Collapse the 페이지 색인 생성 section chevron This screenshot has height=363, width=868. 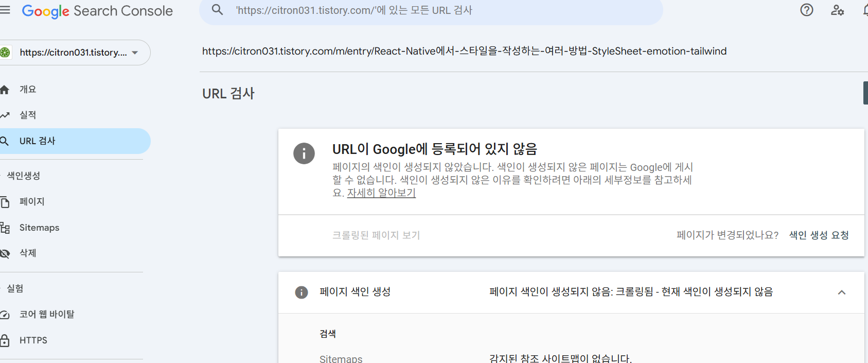[x=842, y=292]
